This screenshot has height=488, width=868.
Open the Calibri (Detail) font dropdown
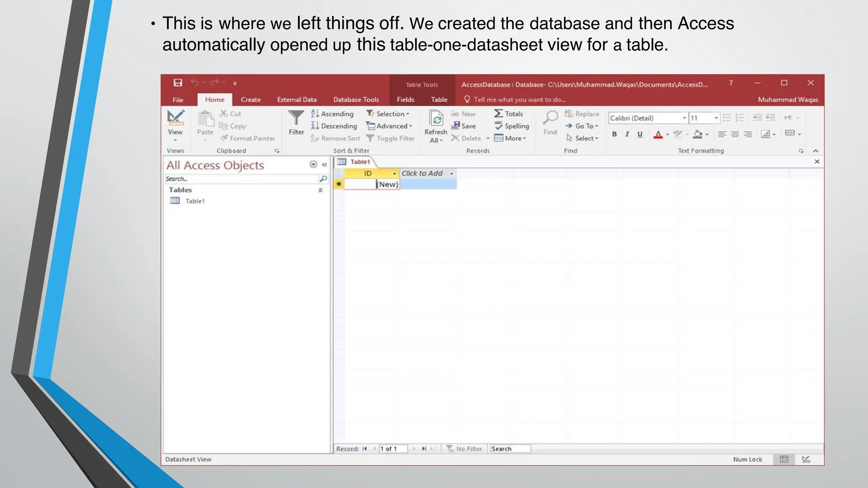point(684,118)
